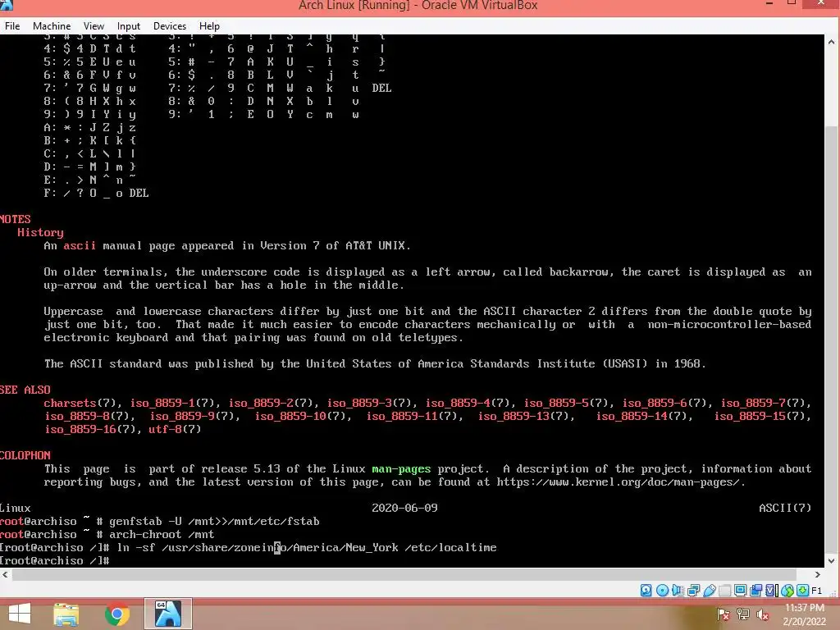Click the 'F1' host key label

tap(816, 591)
